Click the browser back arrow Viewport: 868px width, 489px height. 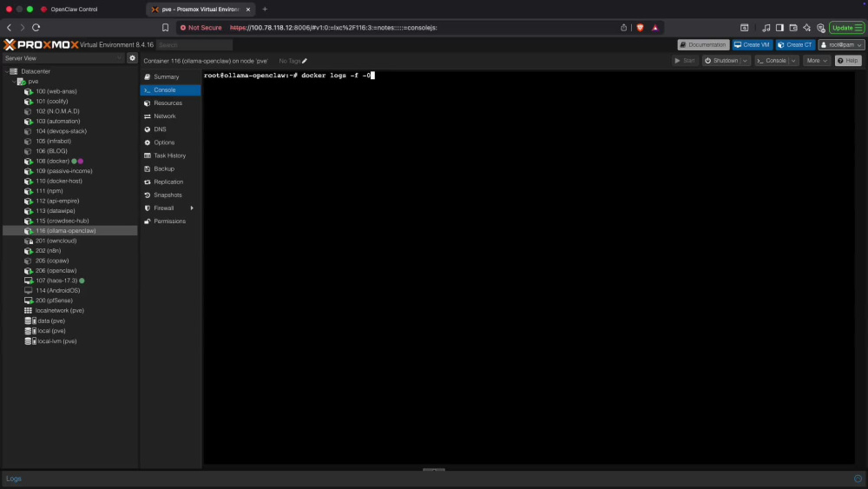(x=9, y=28)
